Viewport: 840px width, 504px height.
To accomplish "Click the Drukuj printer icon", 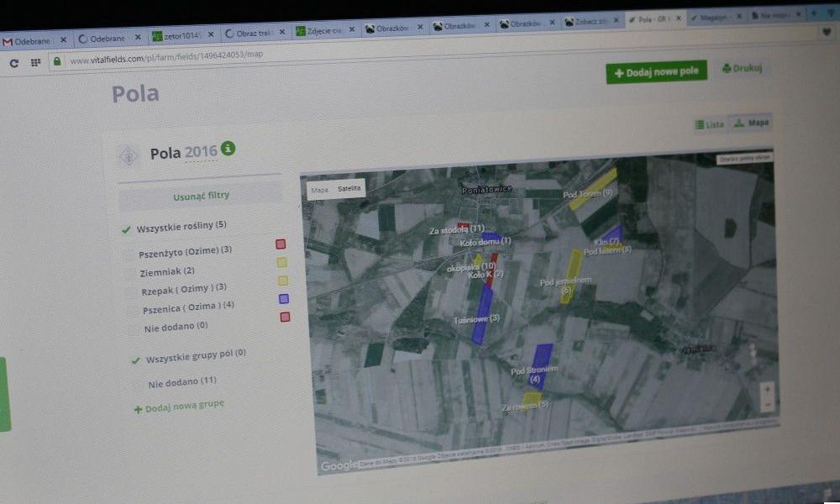I will [x=727, y=69].
